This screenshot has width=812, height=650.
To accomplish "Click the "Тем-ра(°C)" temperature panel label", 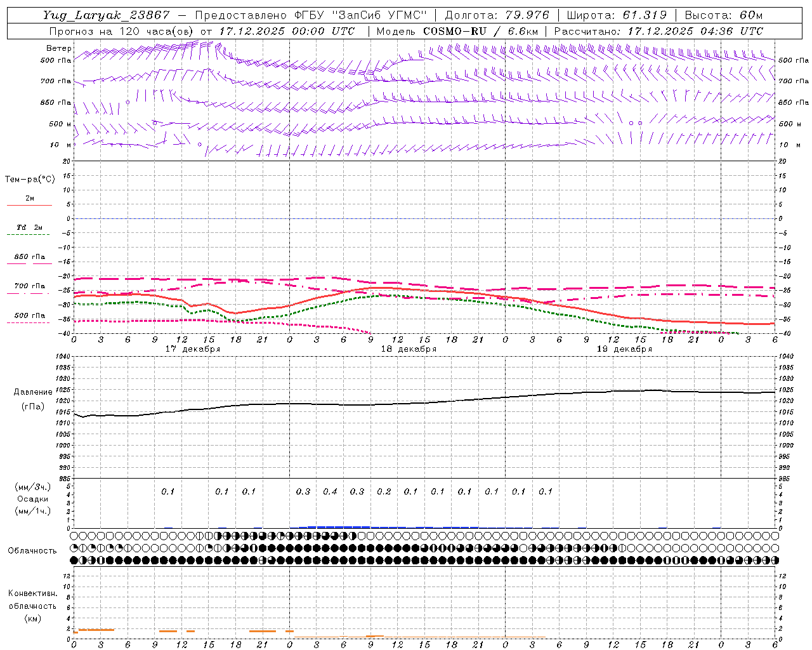I will [x=30, y=180].
